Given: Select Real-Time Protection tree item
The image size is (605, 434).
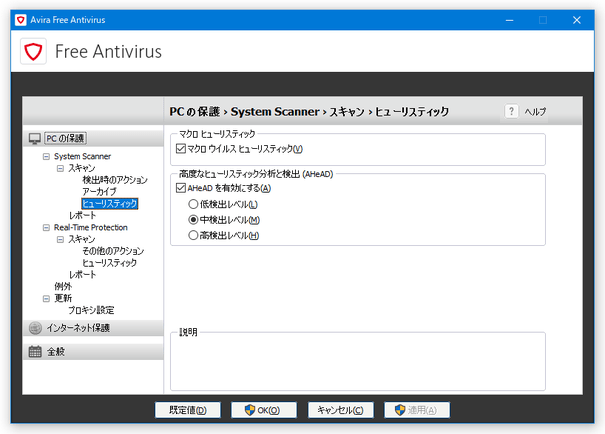Looking at the screenshot, I should [x=91, y=228].
